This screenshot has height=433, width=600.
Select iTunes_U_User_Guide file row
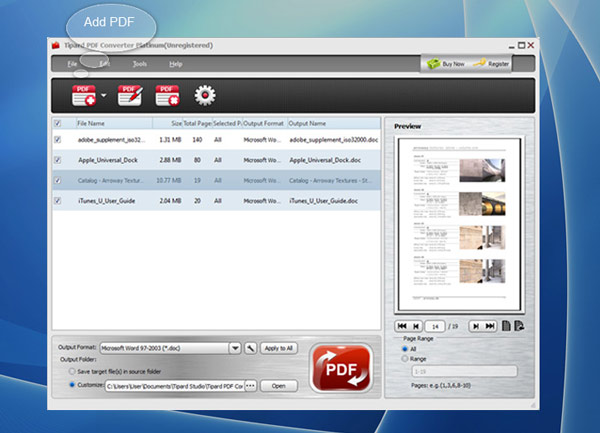[216, 200]
